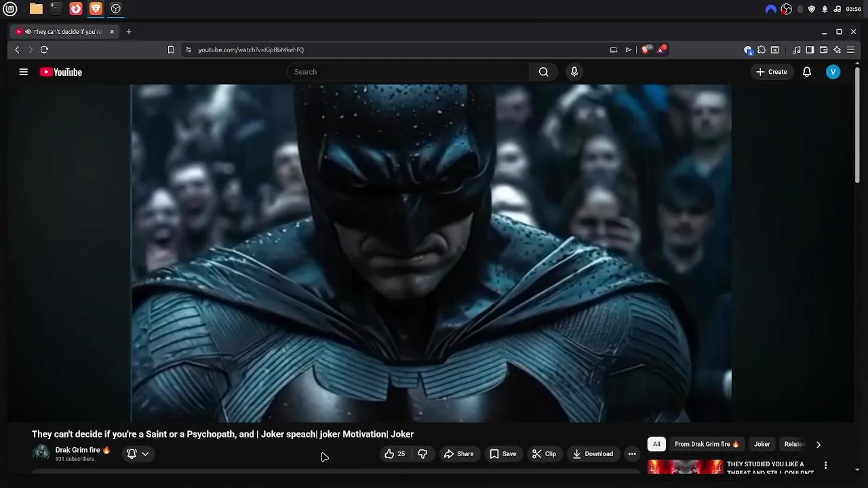868x488 pixels.
Task: Open the YouTube guide hamburger menu
Action: (x=23, y=72)
